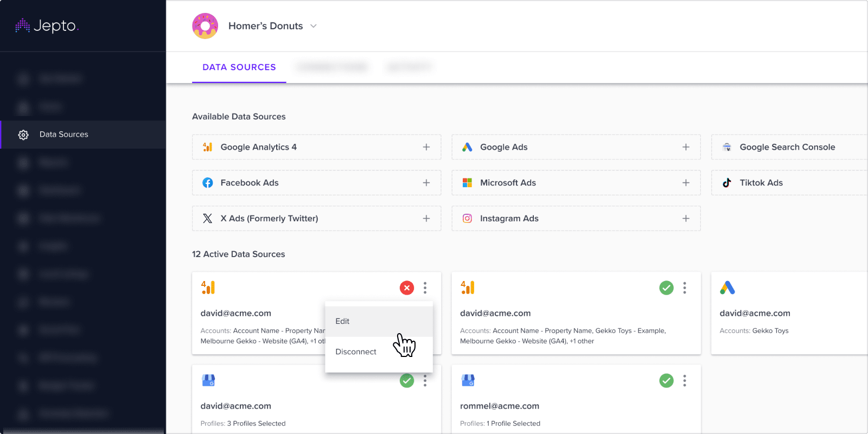The height and width of the screenshot is (434, 868).
Task: Add Tiktok Ads data source
Action: click(789, 183)
